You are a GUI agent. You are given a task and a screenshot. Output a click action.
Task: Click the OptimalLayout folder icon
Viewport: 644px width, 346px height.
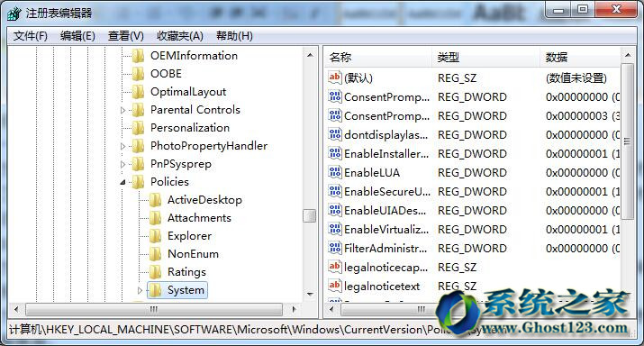coord(139,92)
